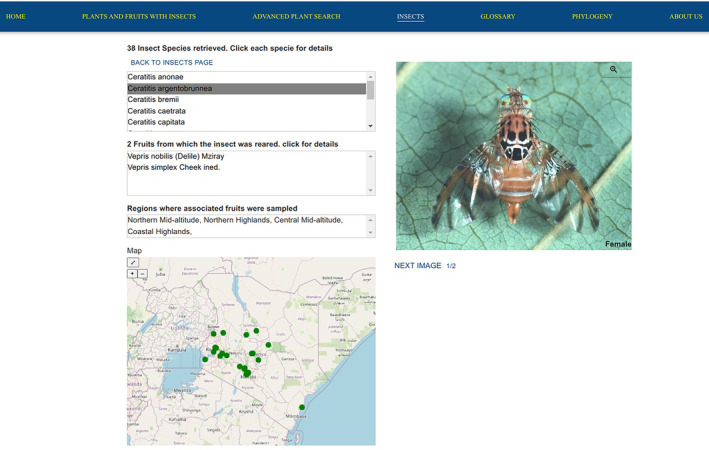Show the next image of the insect
Image resolution: width=709 pixels, height=450 pixels.
(417, 265)
